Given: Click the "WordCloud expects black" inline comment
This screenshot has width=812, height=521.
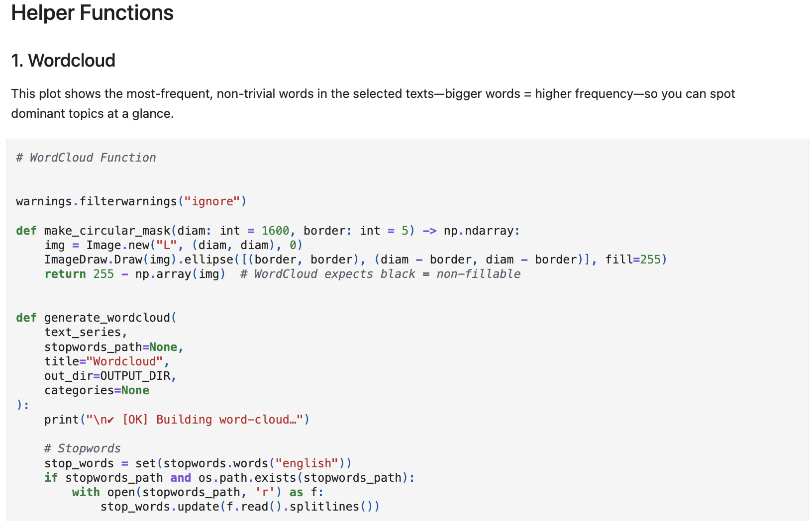Looking at the screenshot, I should [x=380, y=274].
